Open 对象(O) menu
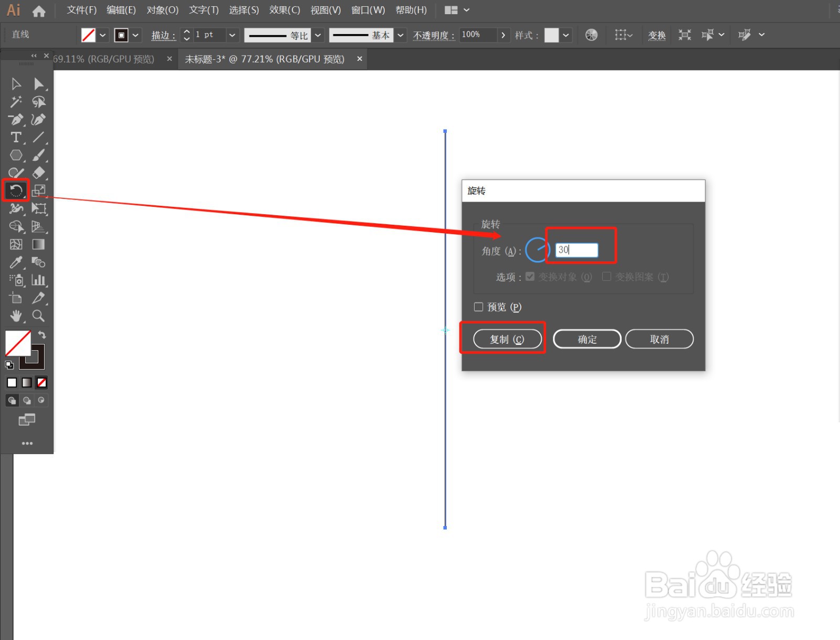The height and width of the screenshot is (640, 840). [x=163, y=10]
